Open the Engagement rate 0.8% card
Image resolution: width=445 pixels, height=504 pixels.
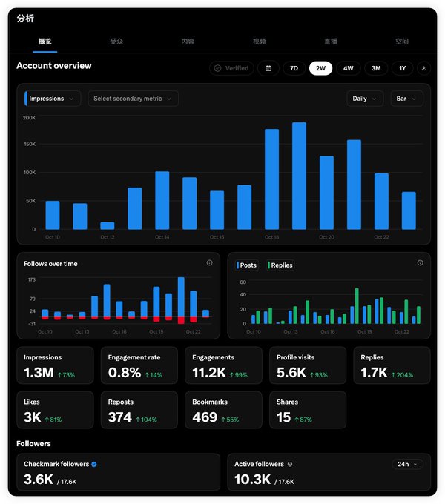coord(139,365)
